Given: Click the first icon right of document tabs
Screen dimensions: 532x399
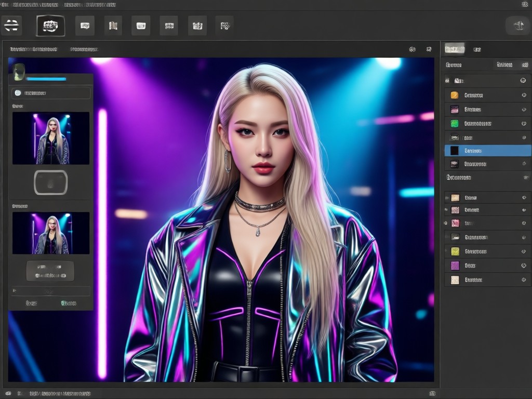Looking at the screenshot, I should [x=412, y=49].
